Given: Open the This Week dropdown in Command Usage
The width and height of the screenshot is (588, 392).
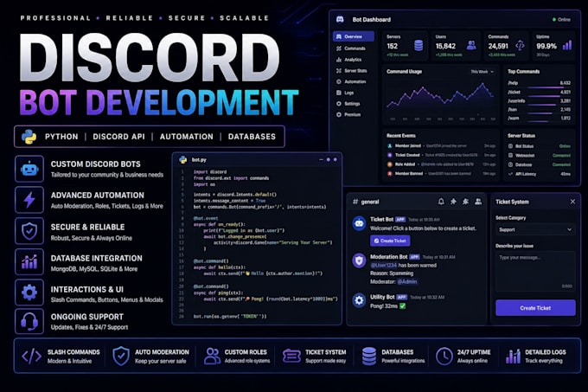Looking at the screenshot, I should coord(483,72).
